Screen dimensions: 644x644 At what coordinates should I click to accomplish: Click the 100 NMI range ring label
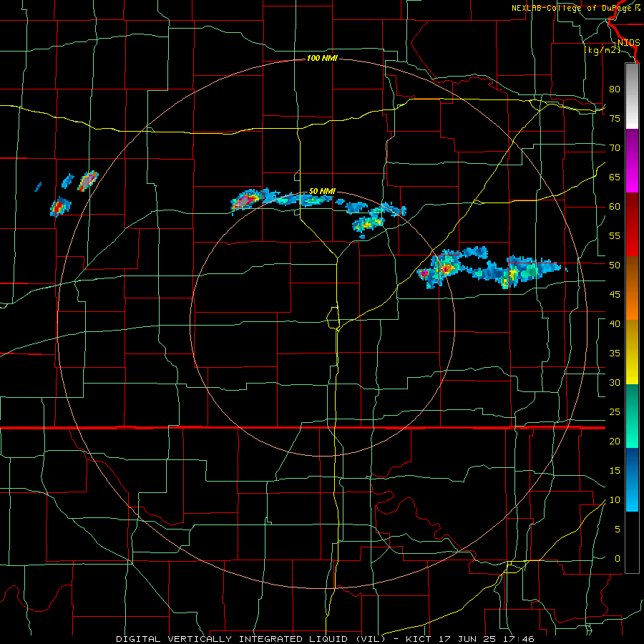click(x=322, y=59)
